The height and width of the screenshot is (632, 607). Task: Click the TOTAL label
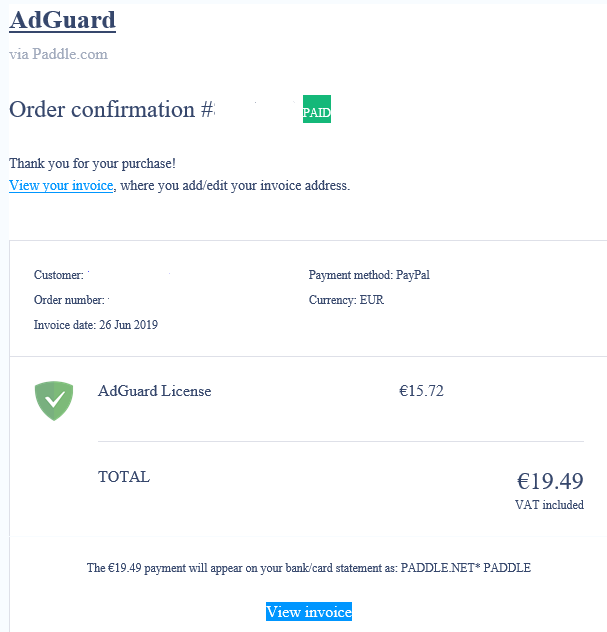pos(124,477)
